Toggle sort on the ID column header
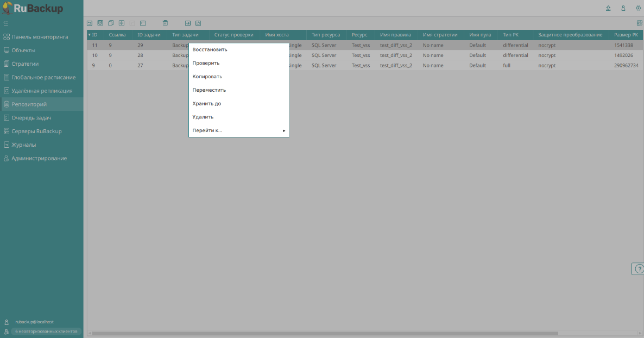Viewport: 644px width, 338px height. pos(93,35)
